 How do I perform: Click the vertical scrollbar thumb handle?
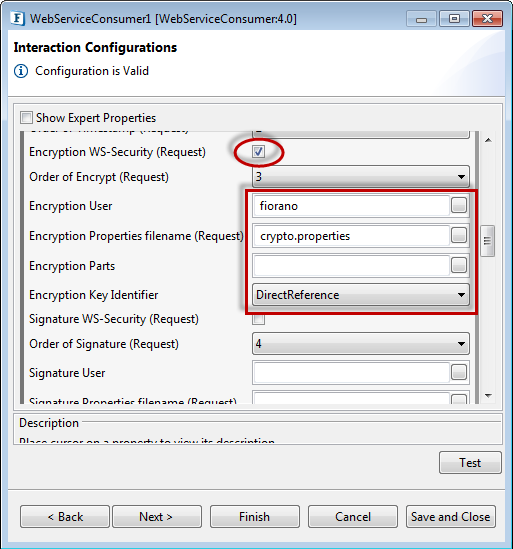[488, 241]
